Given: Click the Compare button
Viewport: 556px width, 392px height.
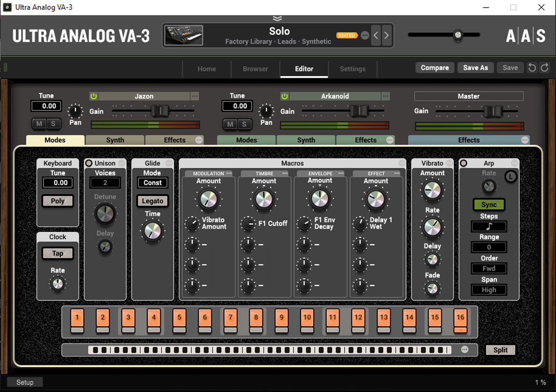Looking at the screenshot, I should (435, 68).
